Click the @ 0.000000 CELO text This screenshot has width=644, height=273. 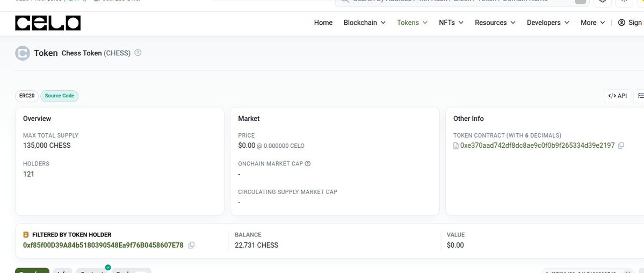click(x=280, y=146)
